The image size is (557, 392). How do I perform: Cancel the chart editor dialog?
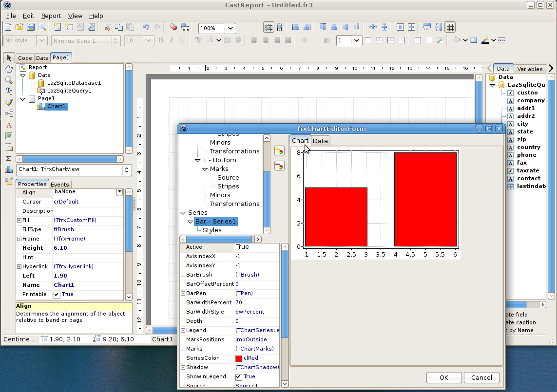coord(481,377)
